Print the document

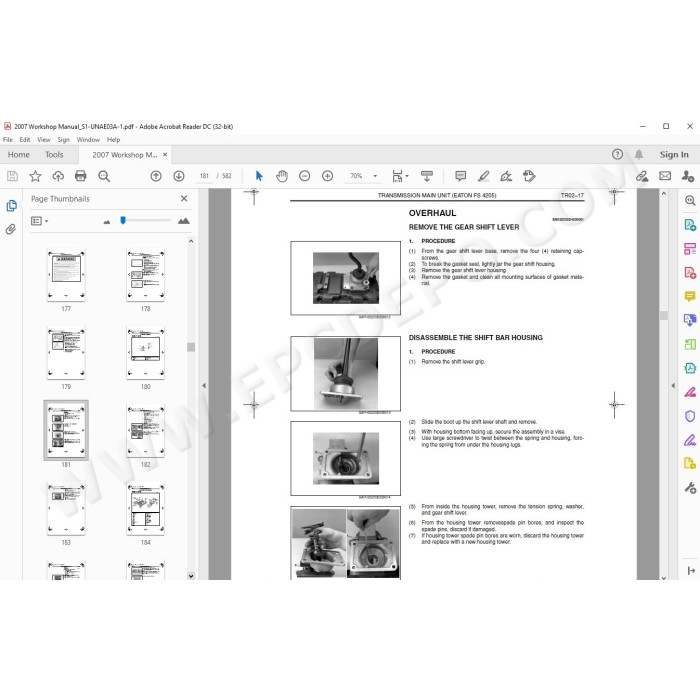81,176
